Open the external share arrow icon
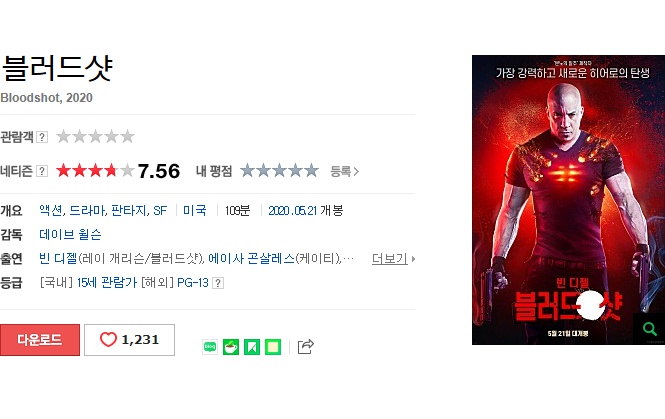665x419 pixels. pos(306,346)
